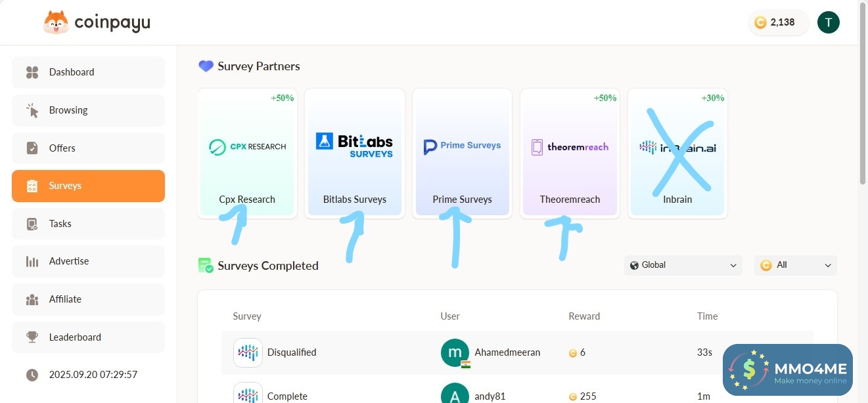The height and width of the screenshot is (403, 868).
Task: Click the Browsing cursor icon
Action: (32, 110)
